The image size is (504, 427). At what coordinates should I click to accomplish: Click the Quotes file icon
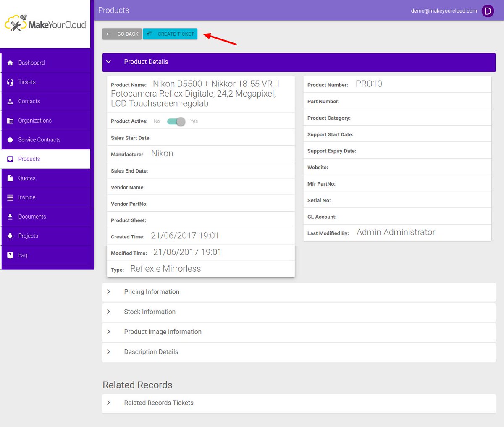point(10,178)
